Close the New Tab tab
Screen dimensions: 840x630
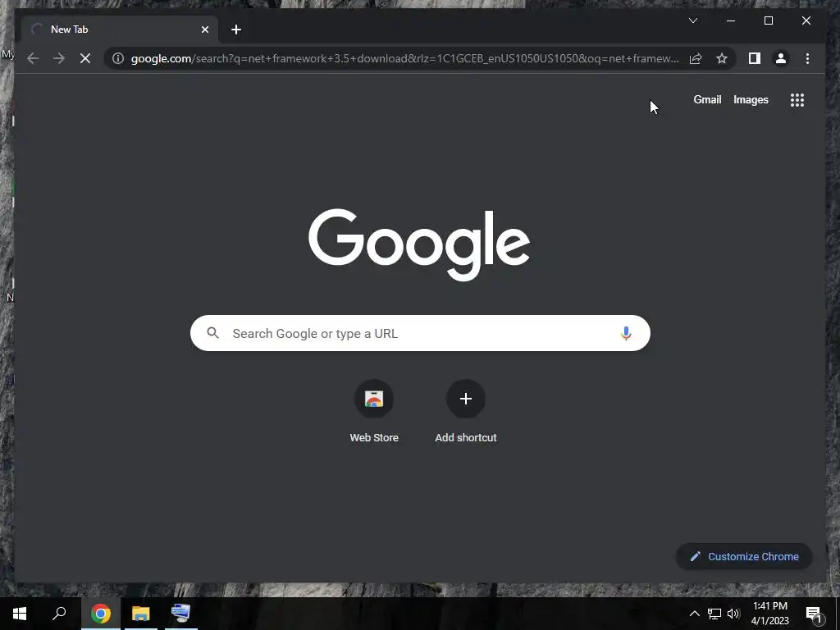point(204,30)
